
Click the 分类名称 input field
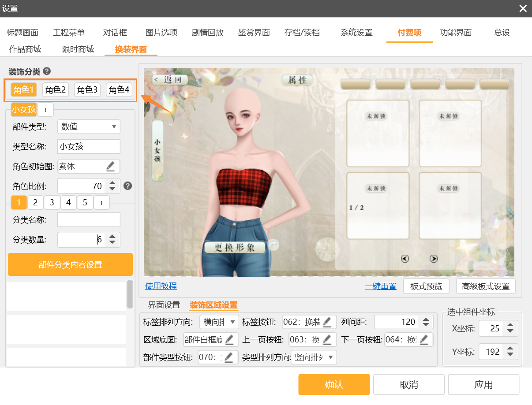[x=89, y=219]
